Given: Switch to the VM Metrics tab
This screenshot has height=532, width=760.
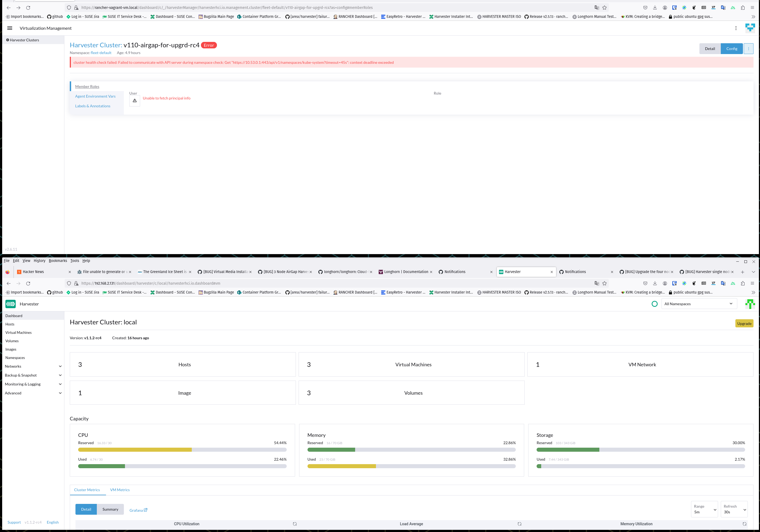Looking at the screenshot, I should 120,490.
